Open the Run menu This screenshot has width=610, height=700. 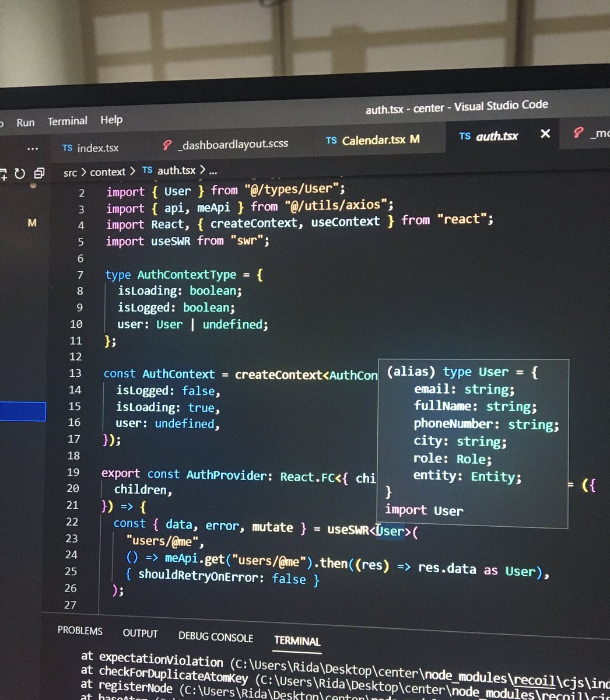26,123
